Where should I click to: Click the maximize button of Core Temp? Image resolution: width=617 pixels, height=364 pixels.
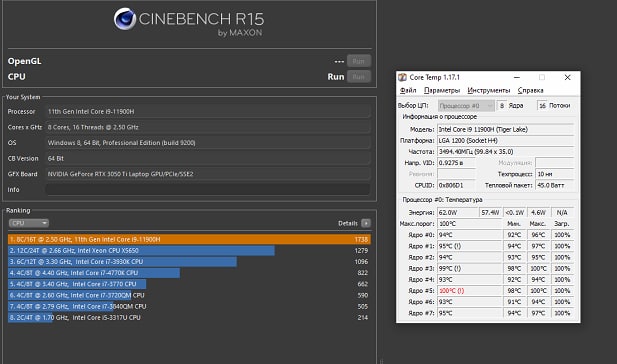click(542, 78)
